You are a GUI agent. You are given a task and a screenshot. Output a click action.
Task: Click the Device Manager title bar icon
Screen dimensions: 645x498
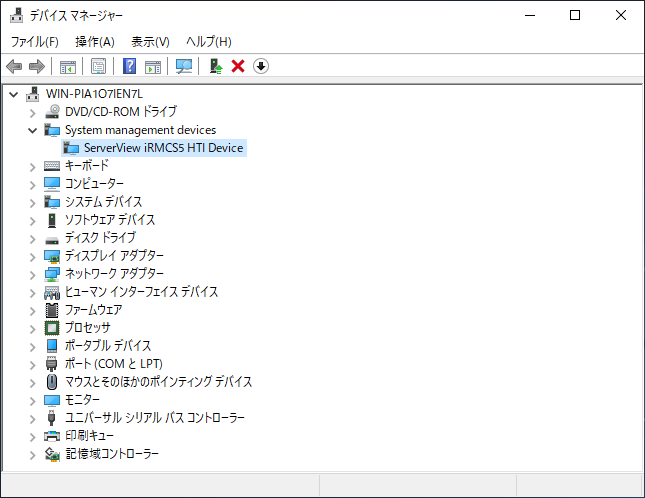pyautogui.click(x=16, y=15)
